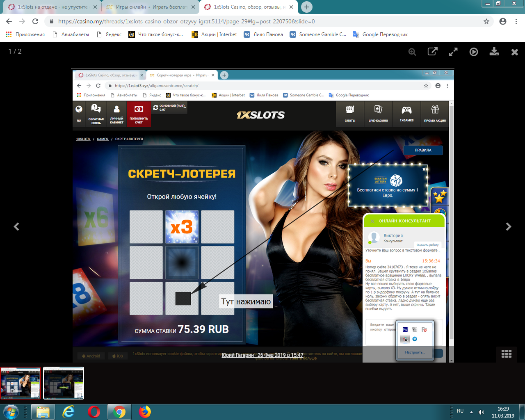525x420 pixels.
Task: Go back to the previous page
Action: [x=9, y=21]
